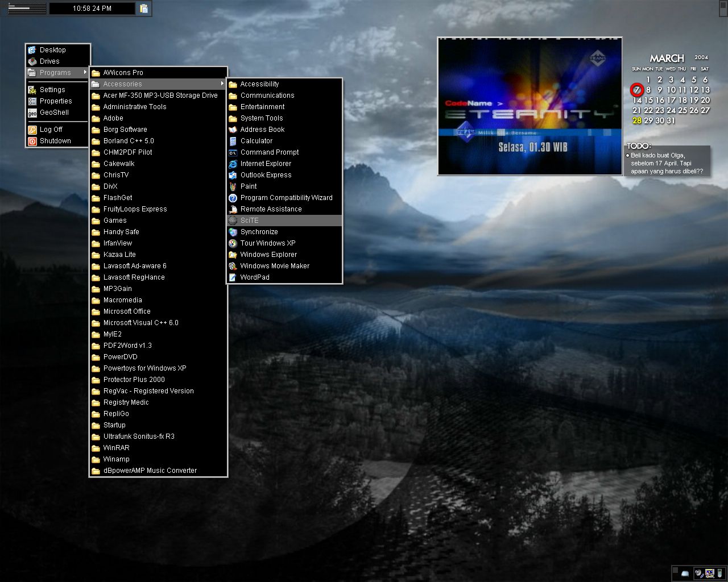728x582 pixels.
Task: Expand the Programs submenu arrow
Action: pyautogui.click(x=85, y=72)
